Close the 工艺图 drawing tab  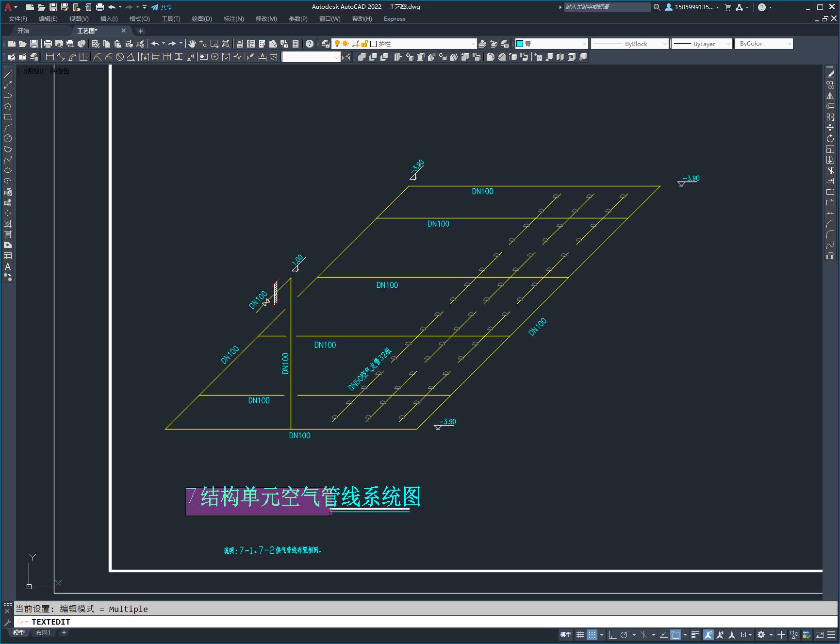click(123, 31)
